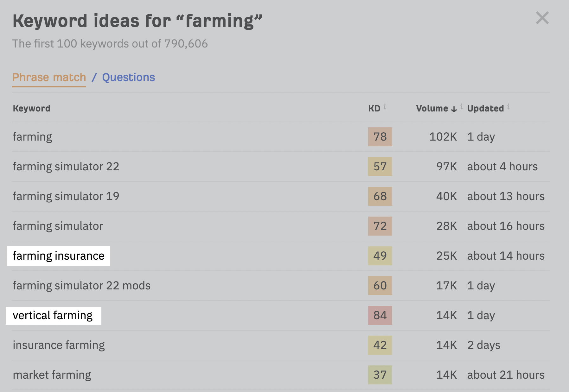569x392 pixels.
Task: Close the keyword ideas dialog
Action: tap(542, 18)
